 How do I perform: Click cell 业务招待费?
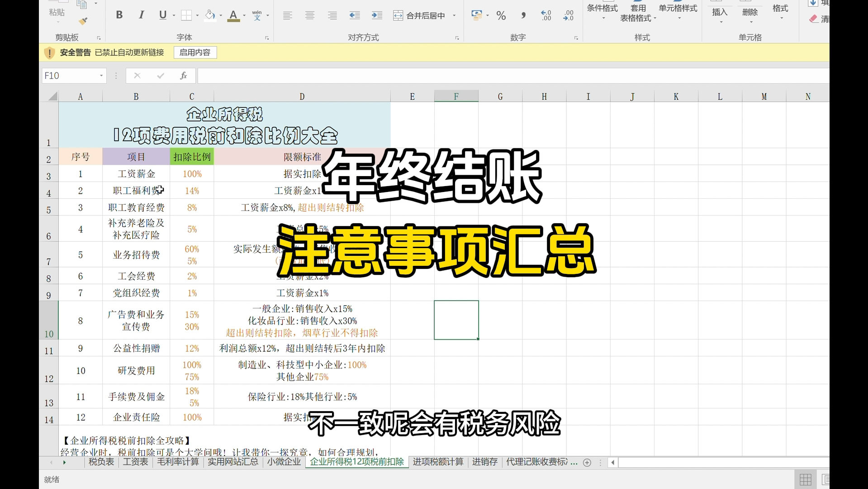(136, 255)
